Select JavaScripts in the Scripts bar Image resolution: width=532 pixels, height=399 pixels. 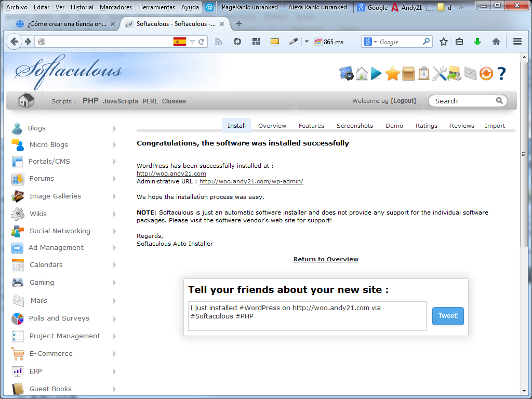(121, 101)
